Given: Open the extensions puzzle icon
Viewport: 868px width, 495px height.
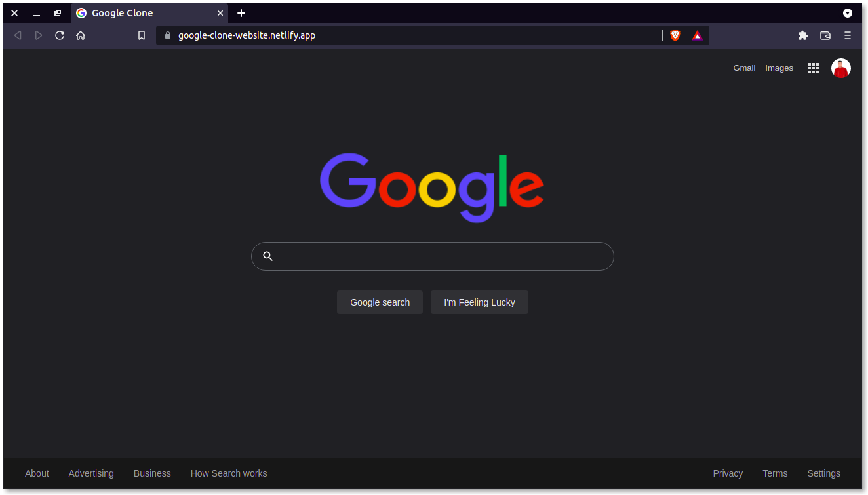Looking at the screenshot, I should click(x=803, y=35).
